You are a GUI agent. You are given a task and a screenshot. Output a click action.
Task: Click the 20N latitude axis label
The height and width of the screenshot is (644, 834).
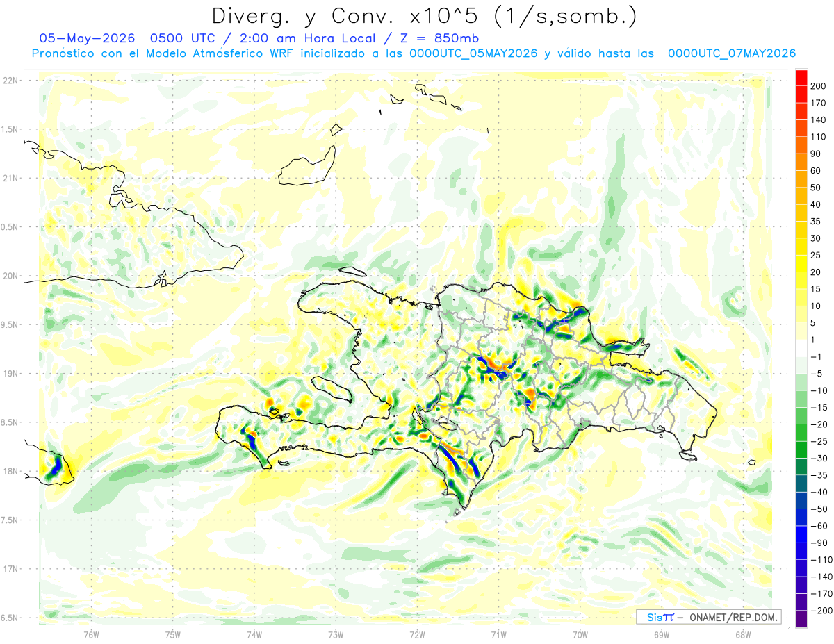click(10, 276)
